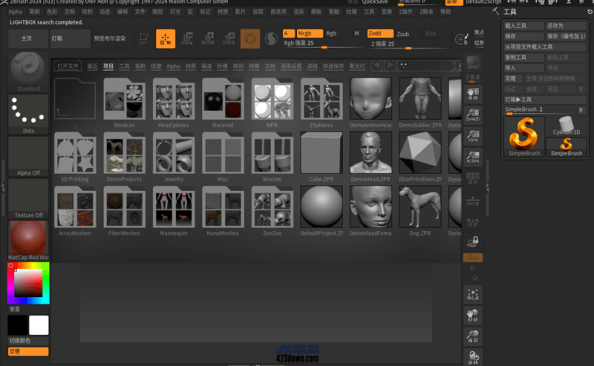The height and width of the screenshot is (366, 594).
Task: Toggle the orange GoZ button in right shelf
Action: [x=473, y=258]
